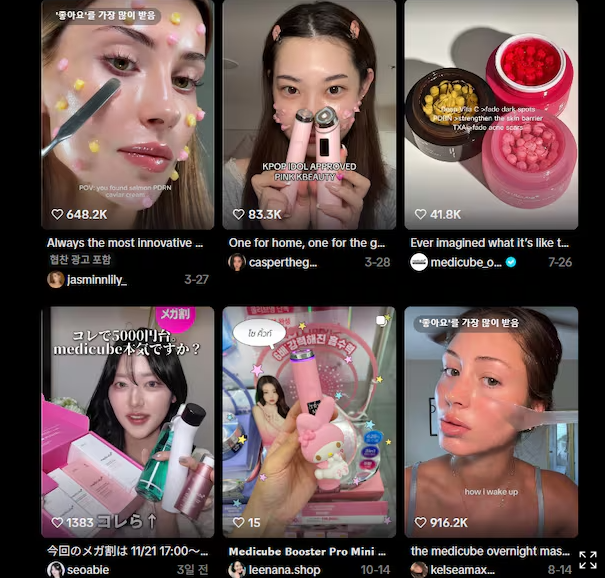Open the kelseamax profile avatar
Viewport: 605px width, 578px height.
coord(419,570)
